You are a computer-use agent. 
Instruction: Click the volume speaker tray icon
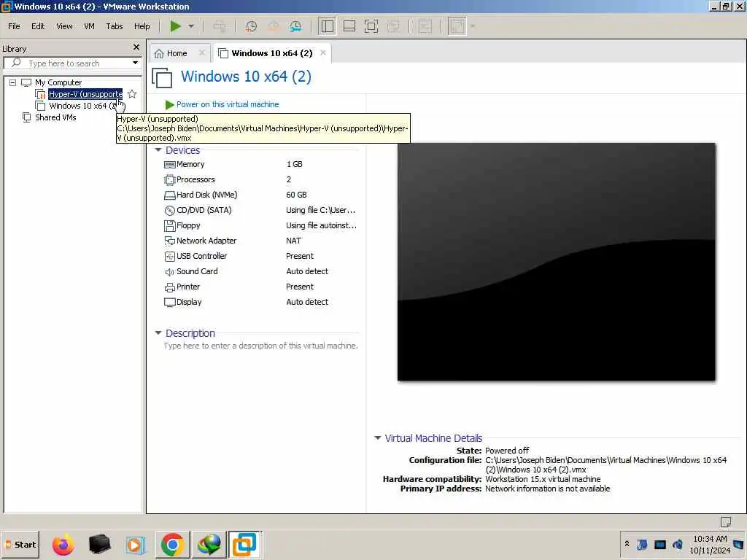(678, 544)
